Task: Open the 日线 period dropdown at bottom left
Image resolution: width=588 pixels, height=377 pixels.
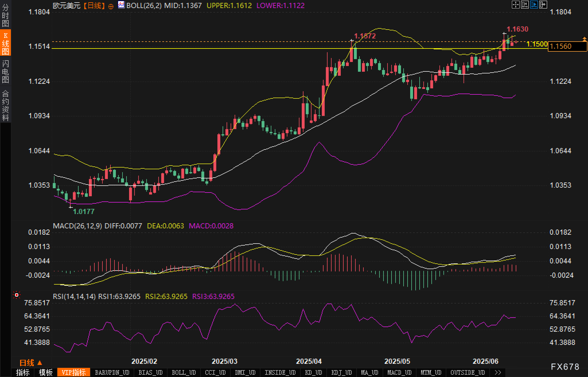Action: (x=31, y=363)
